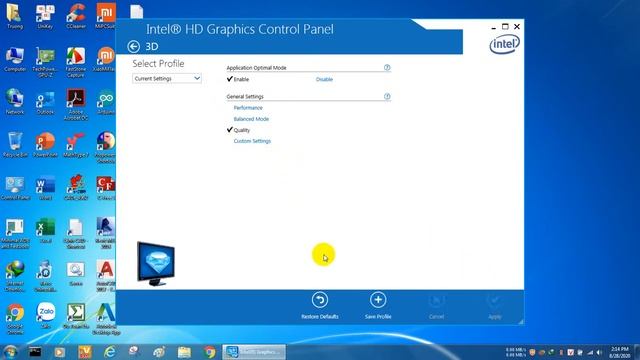Viewport: 640px width, 360px height.
Task: Choose Balanced Mode setting
Action: [x=251, y=119]
